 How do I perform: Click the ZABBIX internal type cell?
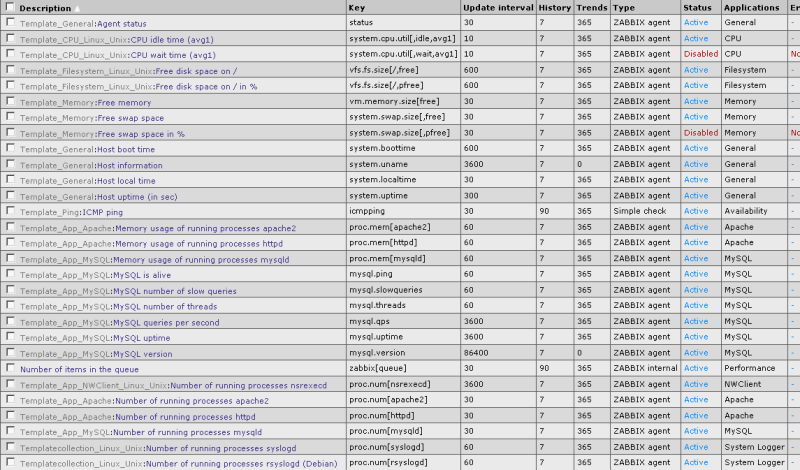[645, 368]
